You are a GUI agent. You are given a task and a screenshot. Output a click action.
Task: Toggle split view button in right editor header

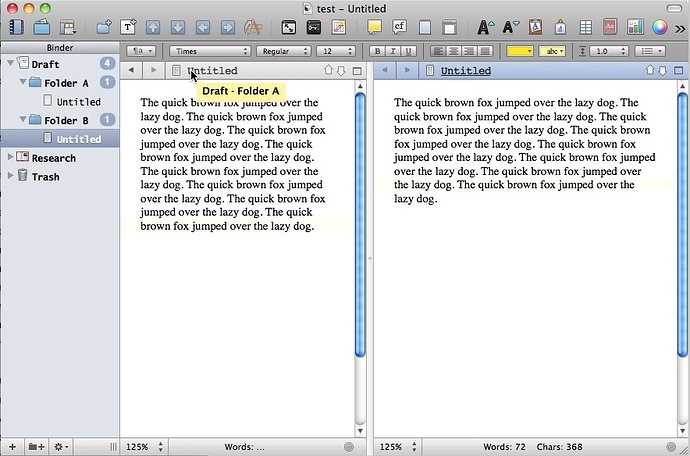point(680,71)
